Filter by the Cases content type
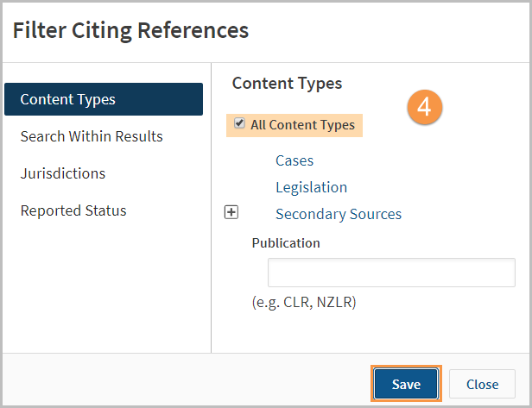532x408 pixels. pos(294,160)
